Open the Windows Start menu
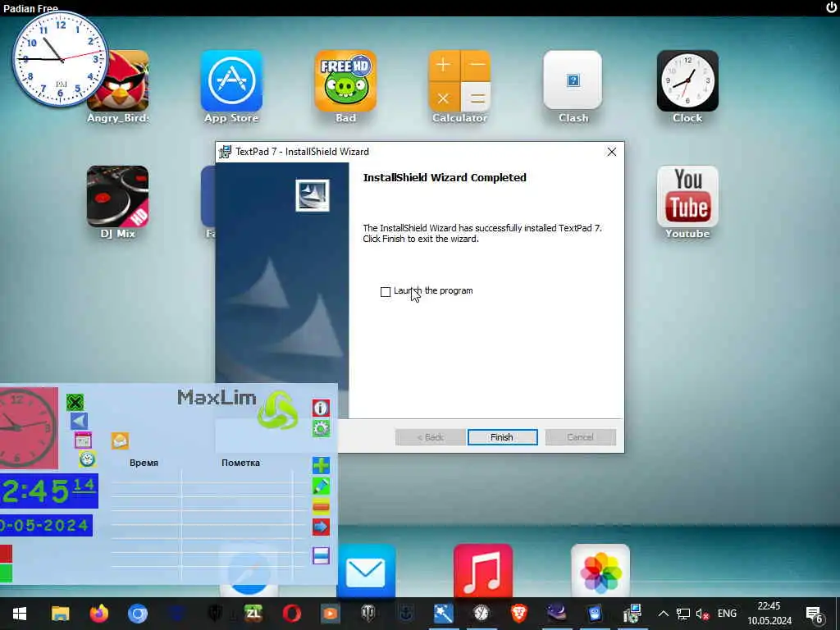Screen dimensions: 840x630 click(x=20, y=614)
